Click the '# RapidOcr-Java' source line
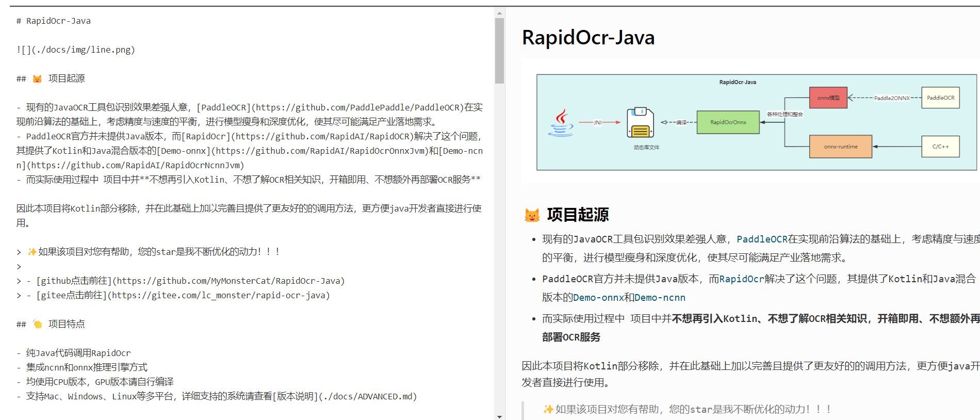This screenshot has width=980, height=420. 54,21
